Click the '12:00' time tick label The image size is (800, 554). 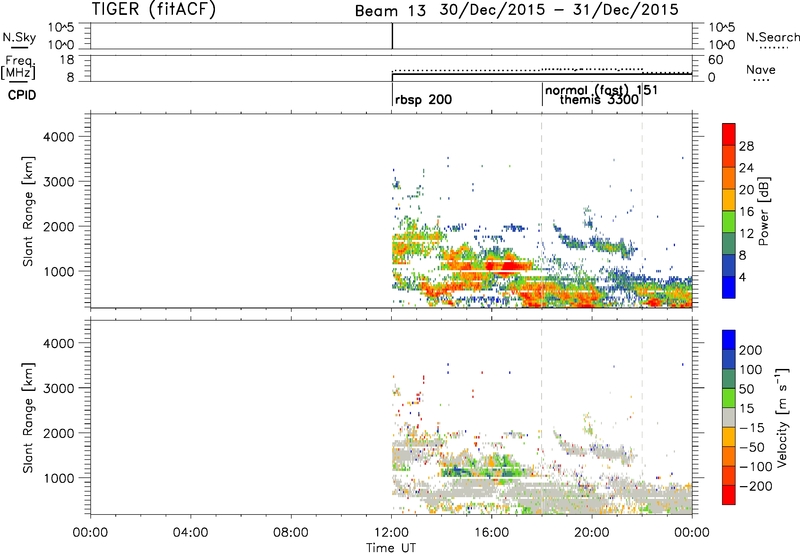[391, 533]
